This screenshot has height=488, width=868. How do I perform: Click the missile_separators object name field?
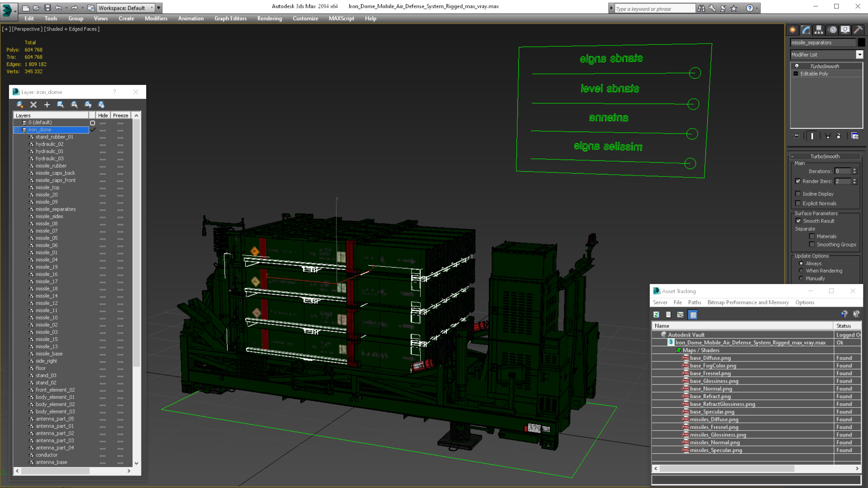(x=823, y=42)
